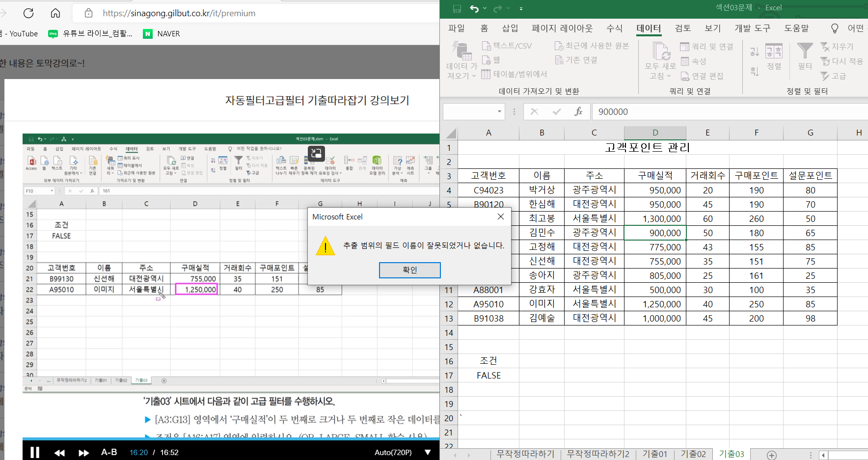Click the video progress bar

pyautogui.click(x=231, y=438)
